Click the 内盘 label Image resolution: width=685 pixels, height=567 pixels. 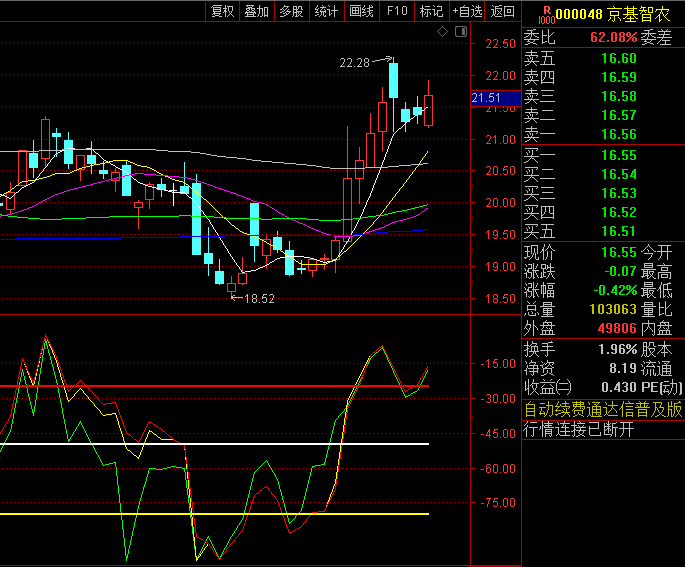[x=656, y=328]
